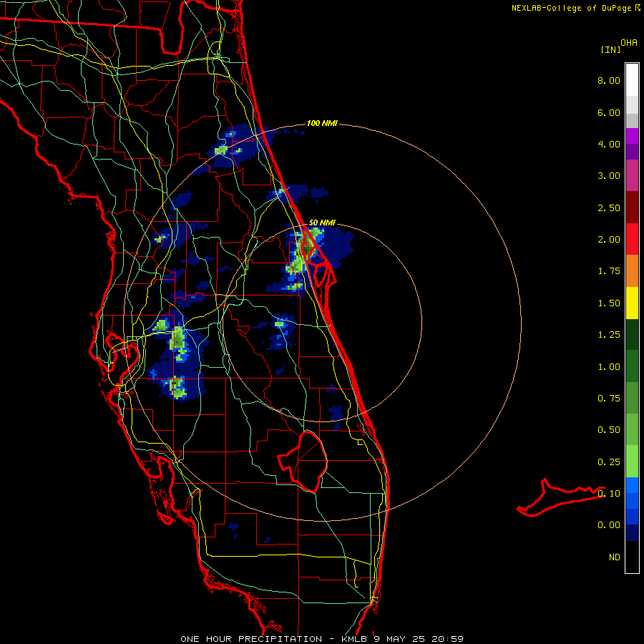Viewport: 644px width, 644px height.
Task: Click the ND legend label
Action: [x=615, y=557]
